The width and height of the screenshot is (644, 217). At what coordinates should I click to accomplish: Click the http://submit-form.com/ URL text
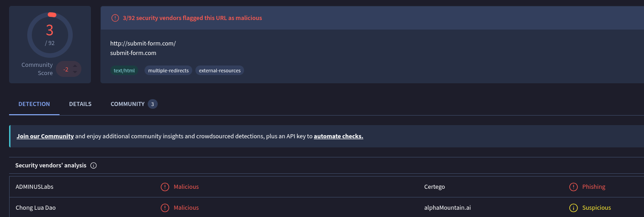coord(143,44)
